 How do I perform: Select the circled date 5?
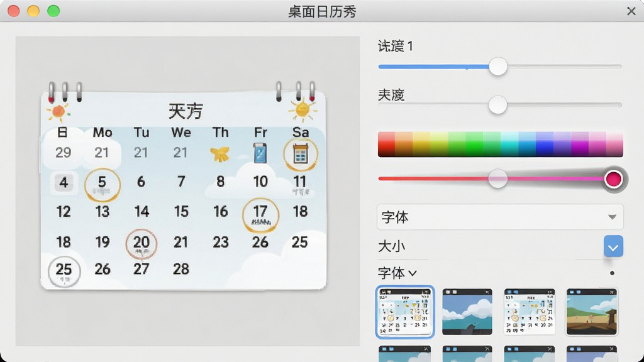(x=103, y=184)
